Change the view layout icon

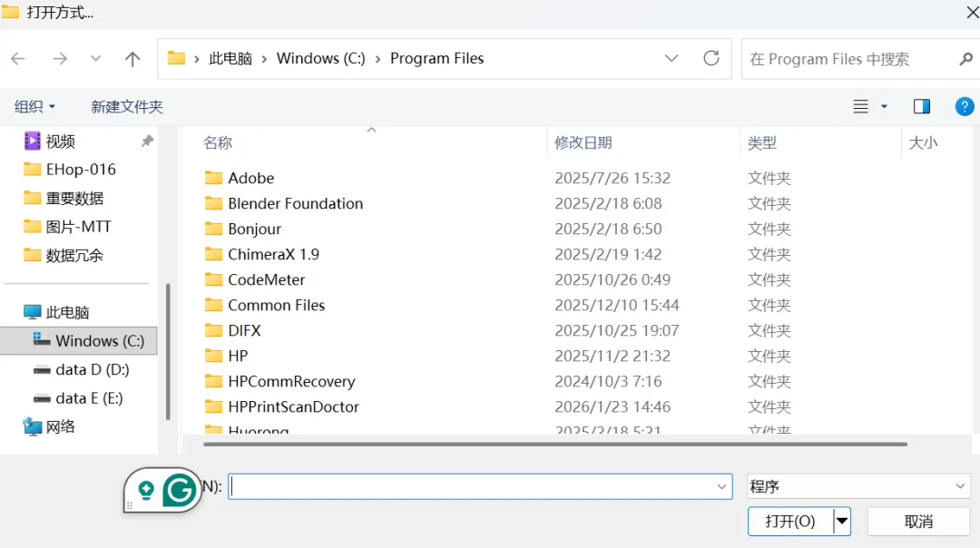pos(860,106)
